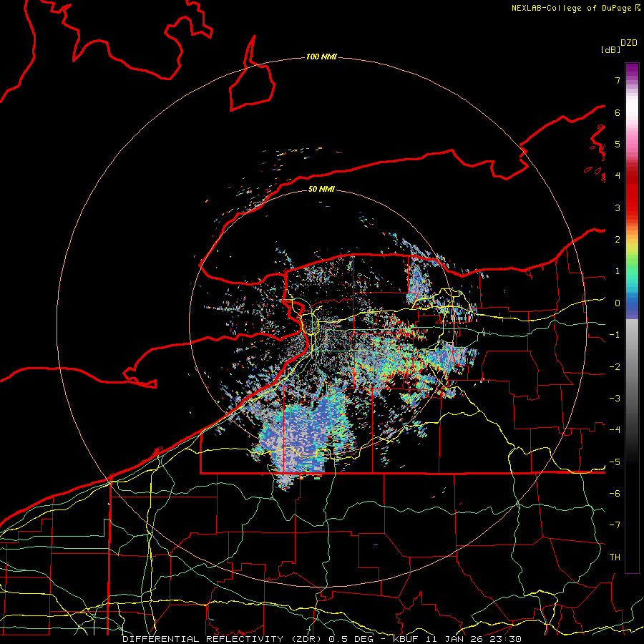Click the 11 JAN 26 23:30 timestamp
This screenshot has width=644, height=644.
tap(474, 639)
